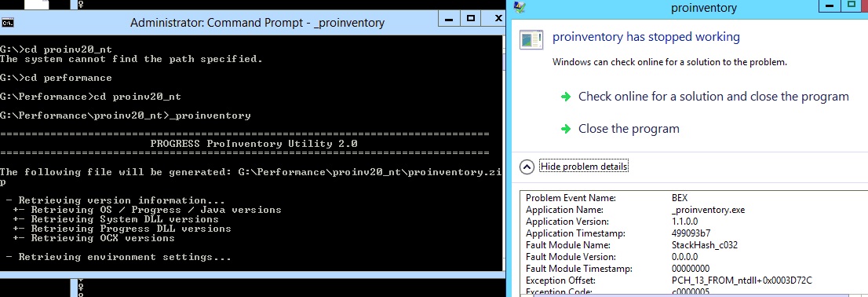Select Exception Offset value PCH_13_FROM_ntdll+0x0003D72C
Image resolution: width=868 pixels, height=297 pixels.
742,280
